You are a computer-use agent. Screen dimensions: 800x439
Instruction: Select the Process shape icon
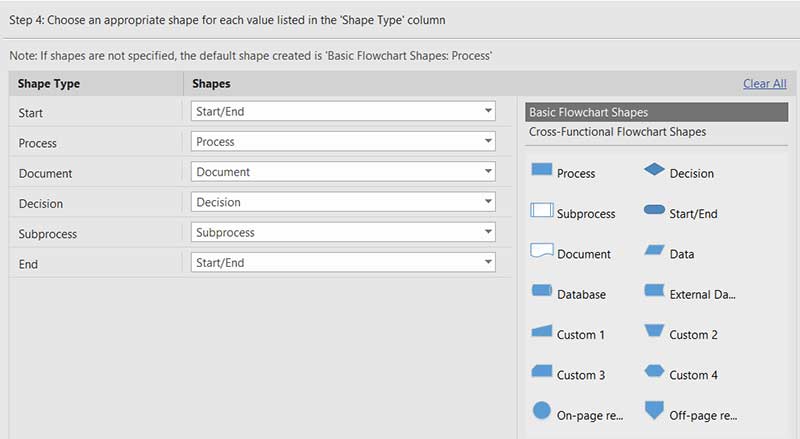[x=541, y=171]
